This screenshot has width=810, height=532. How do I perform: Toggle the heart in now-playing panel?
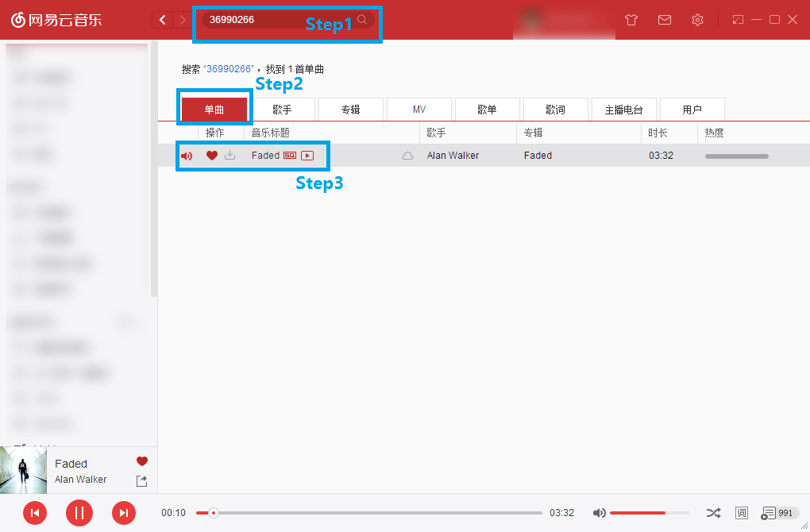(x=142, y=461)
